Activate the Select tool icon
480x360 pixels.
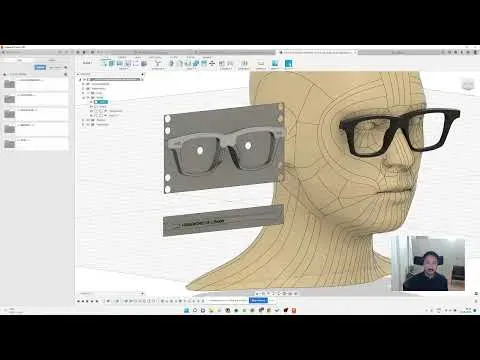click(289, 63)
